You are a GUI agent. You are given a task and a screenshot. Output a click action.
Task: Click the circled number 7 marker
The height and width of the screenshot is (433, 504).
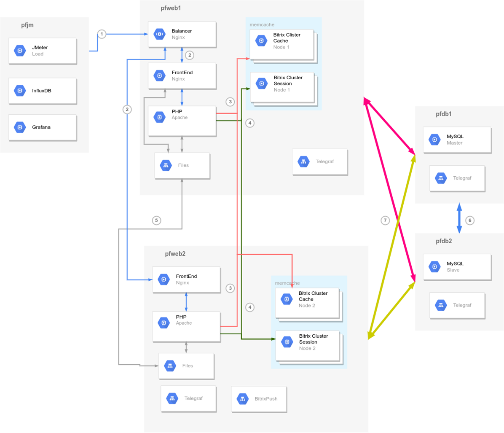[385, 220]
